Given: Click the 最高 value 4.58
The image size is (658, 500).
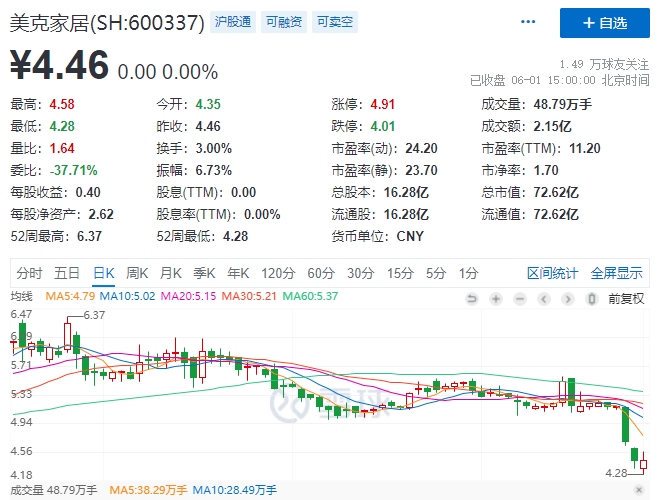Looking at the screenshot, I should (62, 104).
